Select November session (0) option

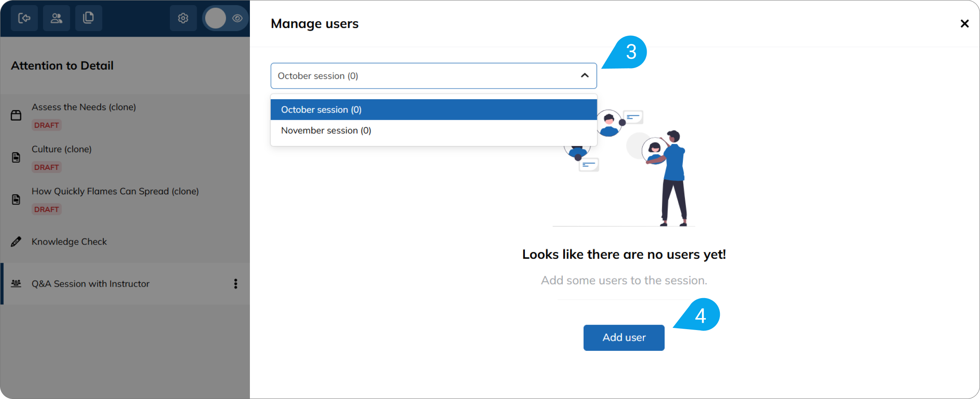tap(434, 131)
